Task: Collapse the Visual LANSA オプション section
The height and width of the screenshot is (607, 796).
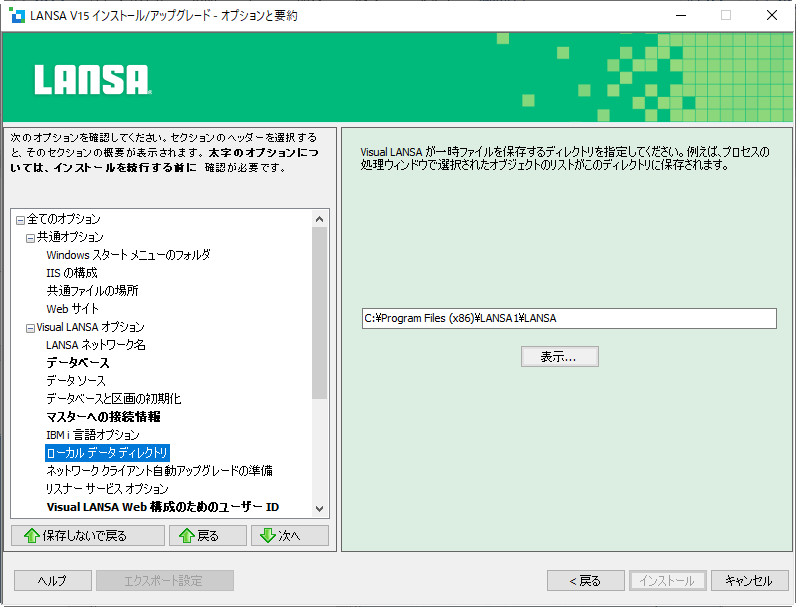Action: tap(30, 328)
